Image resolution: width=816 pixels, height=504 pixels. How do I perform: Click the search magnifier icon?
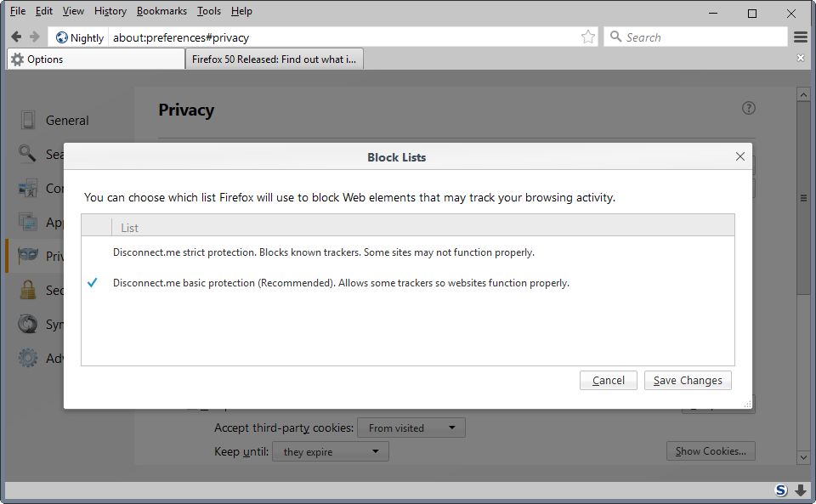click(615, 37)
